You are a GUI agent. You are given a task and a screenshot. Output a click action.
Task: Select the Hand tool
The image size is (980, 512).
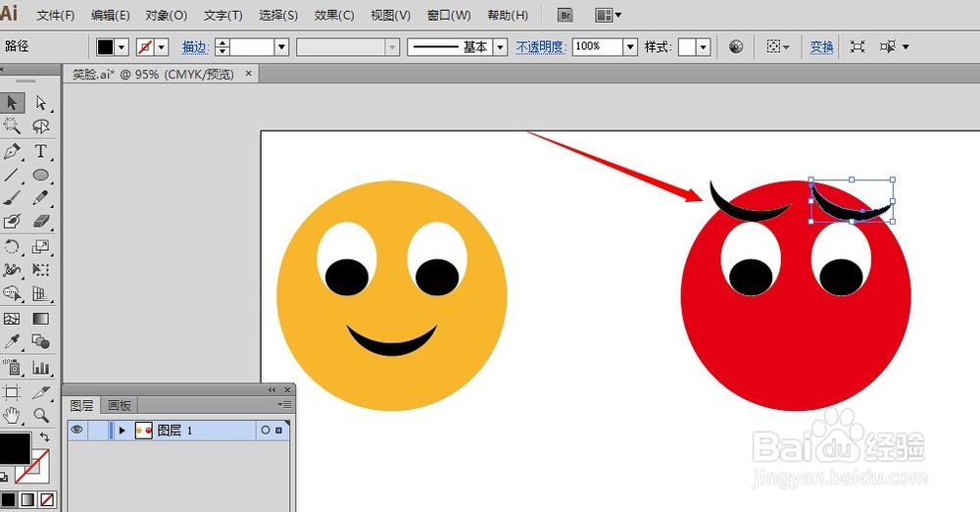[12, 415]
